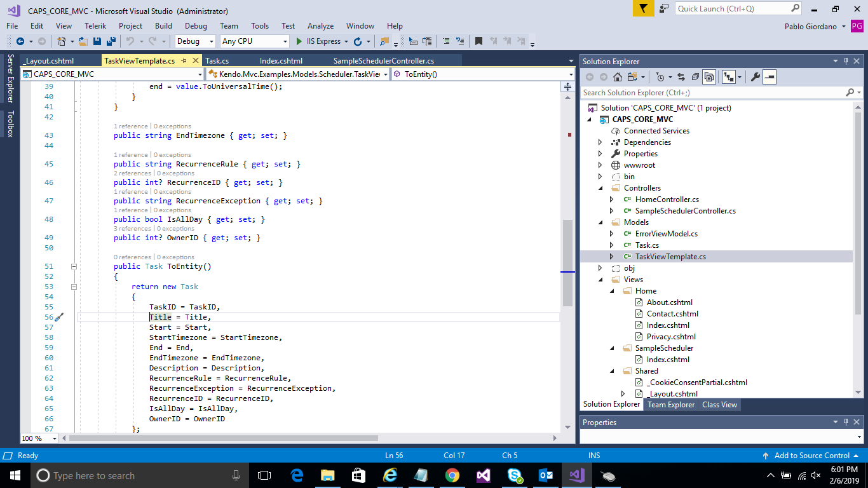Viewport: 868px width, 488px height.
Task: Click the screwdriver quick actions icon on line 56
Action: (x=59, y=317)
